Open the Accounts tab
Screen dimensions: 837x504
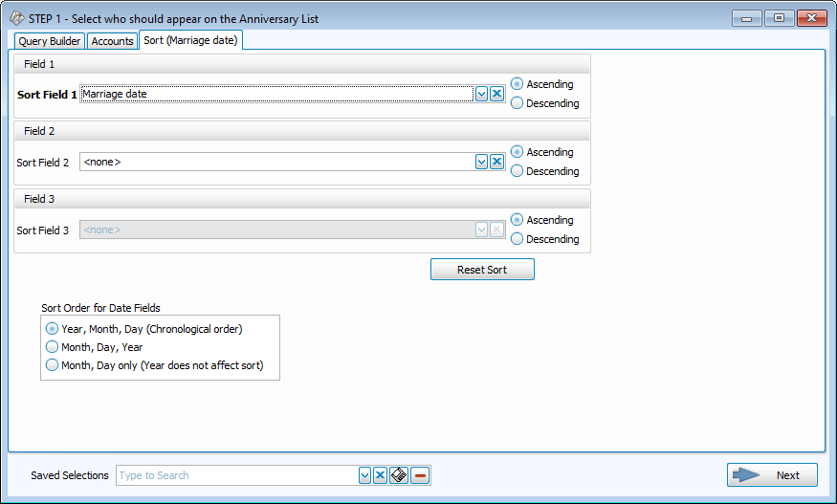point(112,41)
